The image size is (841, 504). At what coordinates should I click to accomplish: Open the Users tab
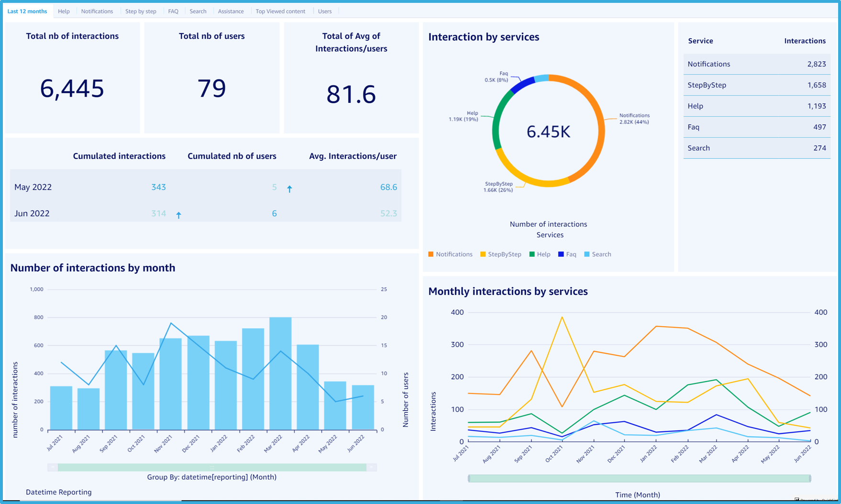click(325, 11)
